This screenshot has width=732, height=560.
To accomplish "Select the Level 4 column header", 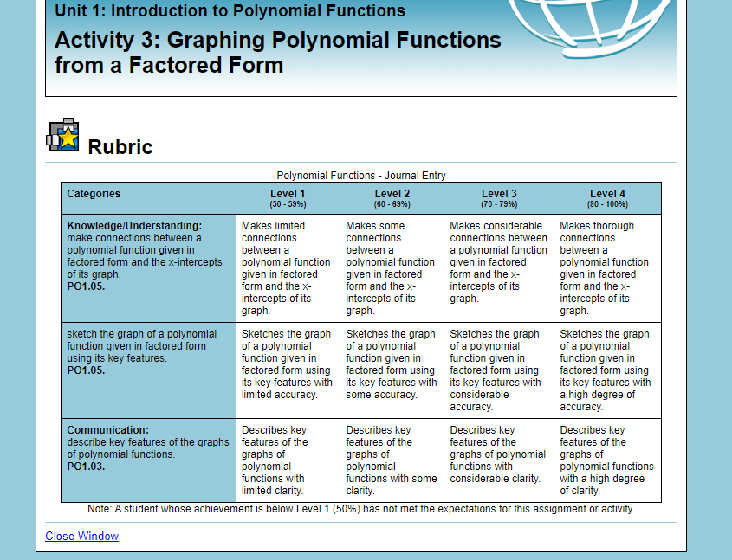I will point(606,197).
